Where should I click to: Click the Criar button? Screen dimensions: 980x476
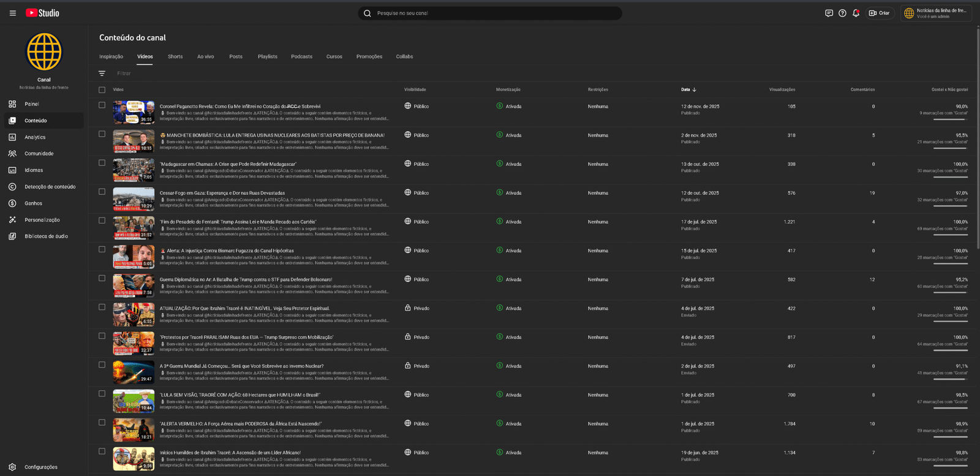tap(880, 13)
